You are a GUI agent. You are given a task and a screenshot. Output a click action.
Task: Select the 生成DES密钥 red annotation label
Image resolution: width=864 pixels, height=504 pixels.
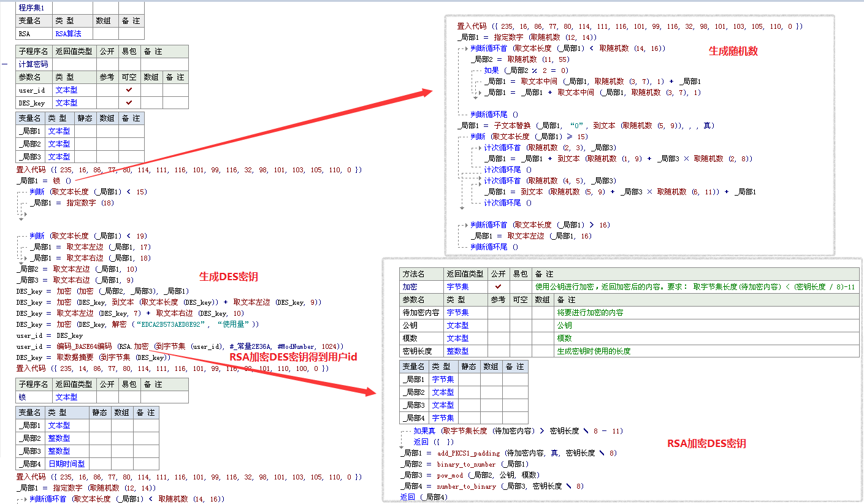[228, 277]
